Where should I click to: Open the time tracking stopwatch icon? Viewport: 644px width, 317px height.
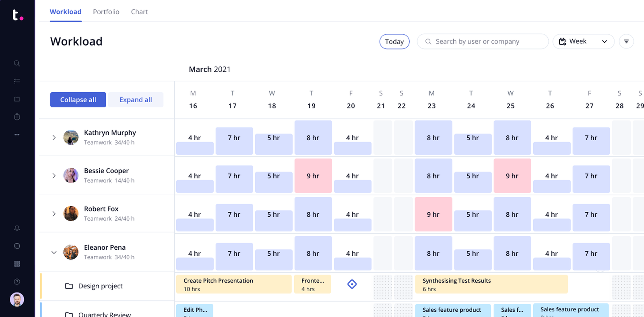pyautogui.click(x=17, y=117)
